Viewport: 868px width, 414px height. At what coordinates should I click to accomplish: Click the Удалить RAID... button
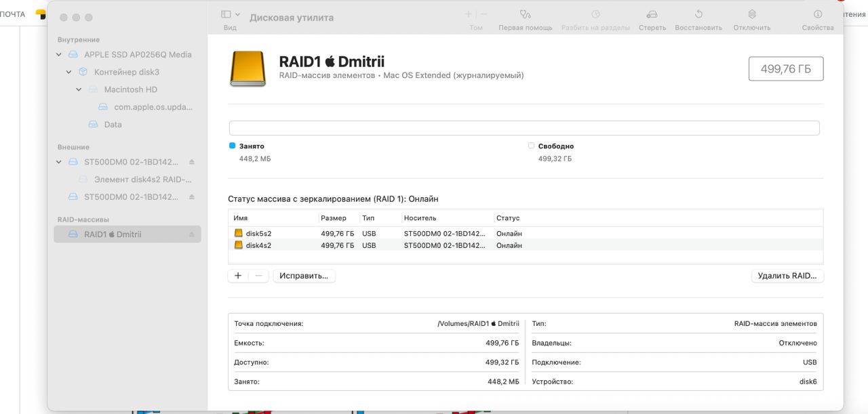787,276
